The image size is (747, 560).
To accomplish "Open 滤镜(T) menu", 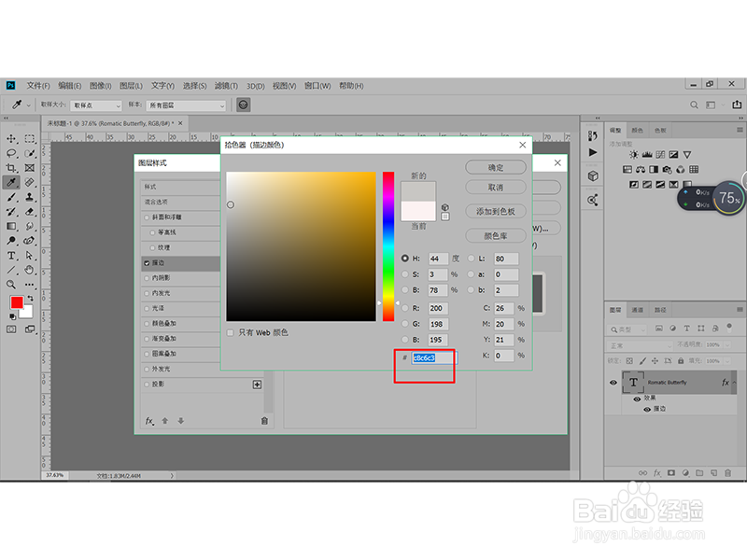I will (x=226, y=86).
